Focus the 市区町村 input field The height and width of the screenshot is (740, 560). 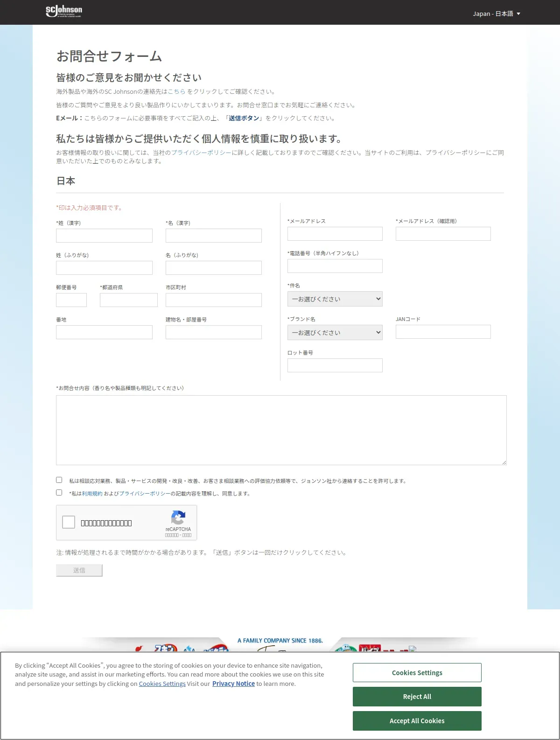point(214,300)
